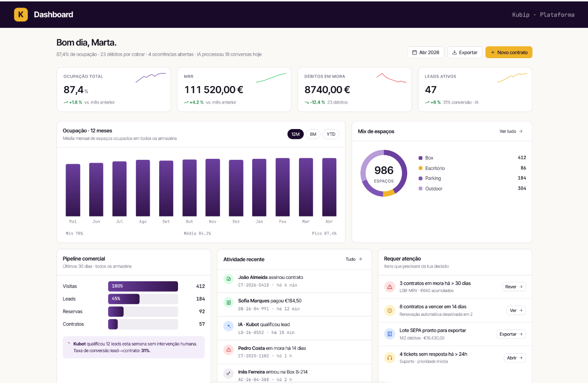
Task: Click Rever for contracts em mora
Action: (x=514, y=287)
